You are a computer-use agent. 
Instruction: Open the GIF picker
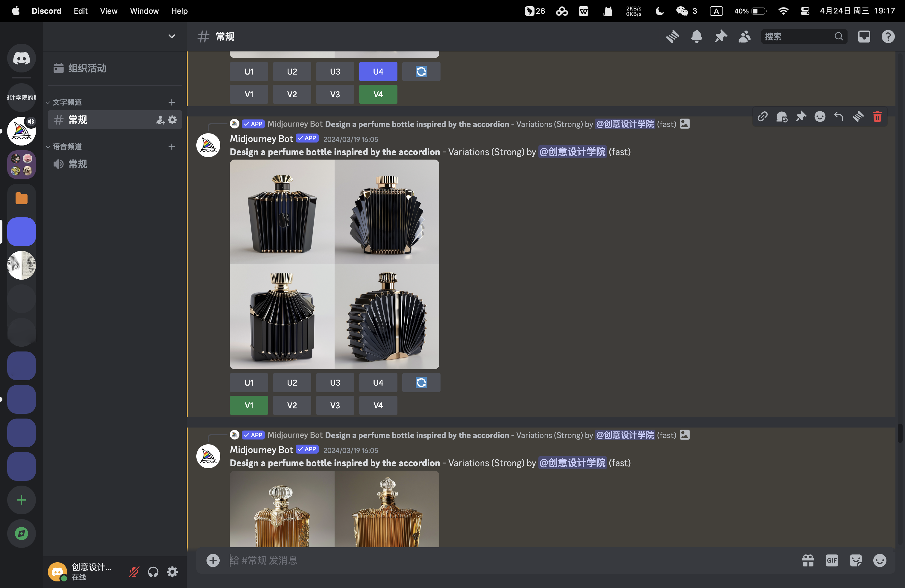[832, 560]
